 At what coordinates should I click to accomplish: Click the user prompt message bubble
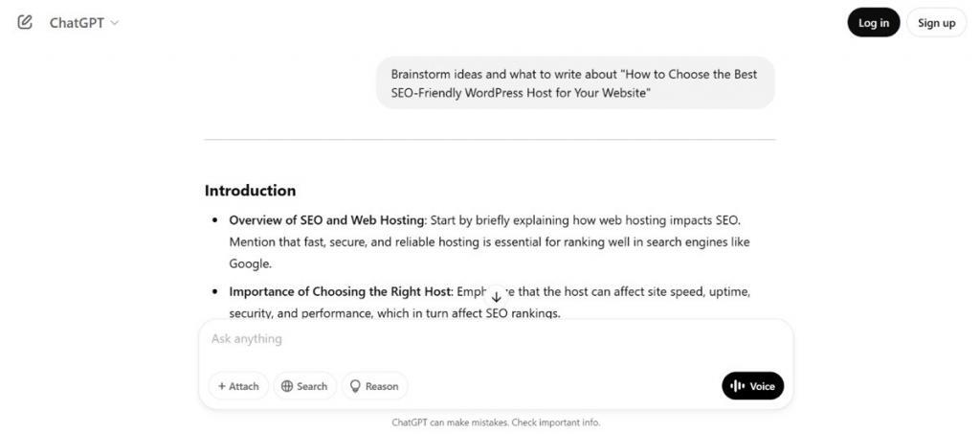tap(574, 82)
